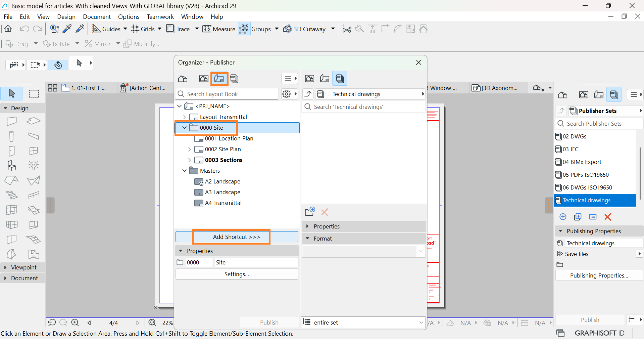
Task: Select A3 Landscape master layout
Action: point(222,192)
